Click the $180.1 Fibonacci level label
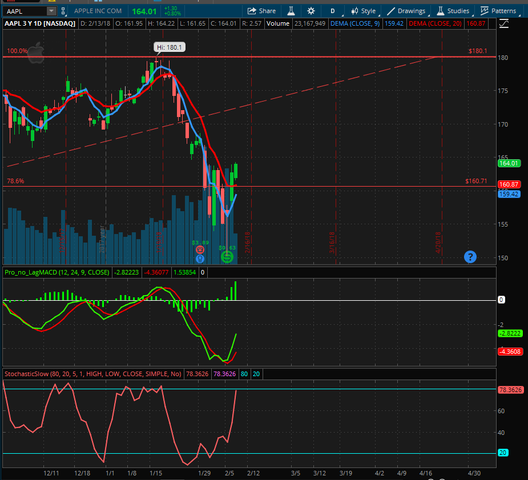 coord(478,51)
